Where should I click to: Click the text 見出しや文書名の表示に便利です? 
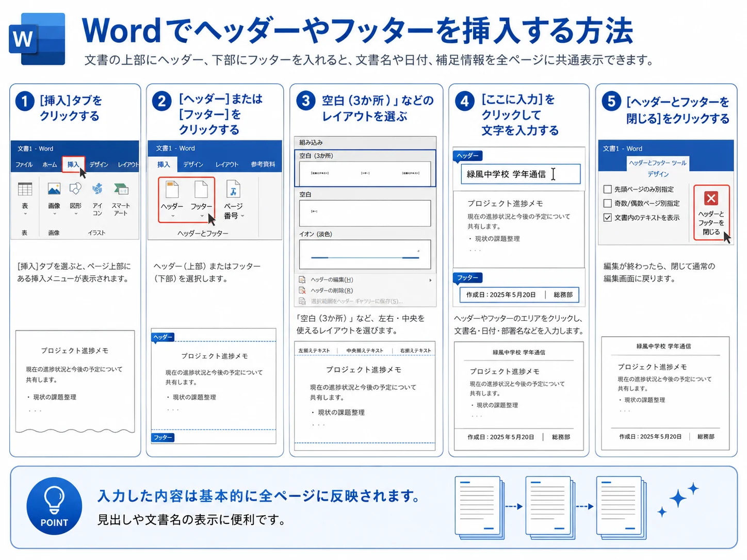coord(192,520)
